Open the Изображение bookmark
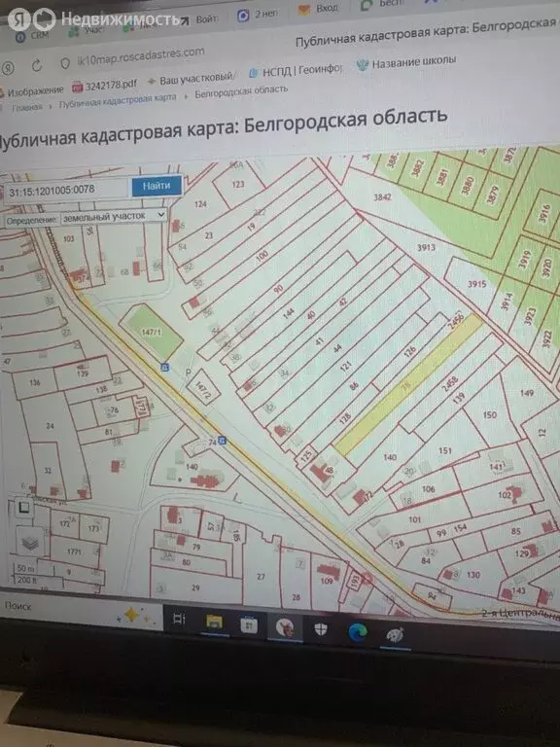 [x=31, y=90]
